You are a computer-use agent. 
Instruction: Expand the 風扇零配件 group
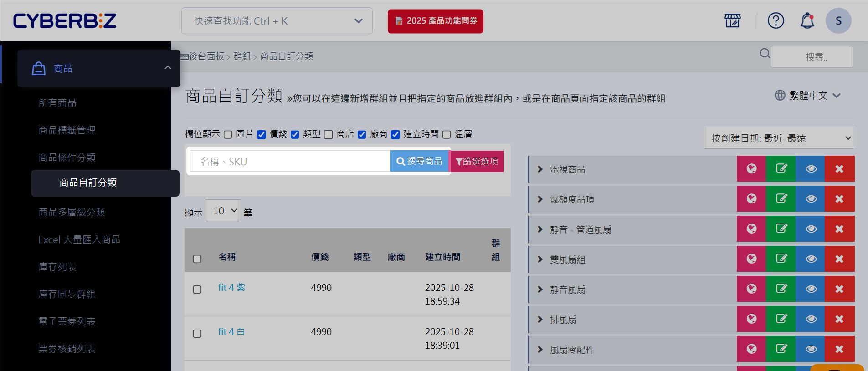(540, 350)
